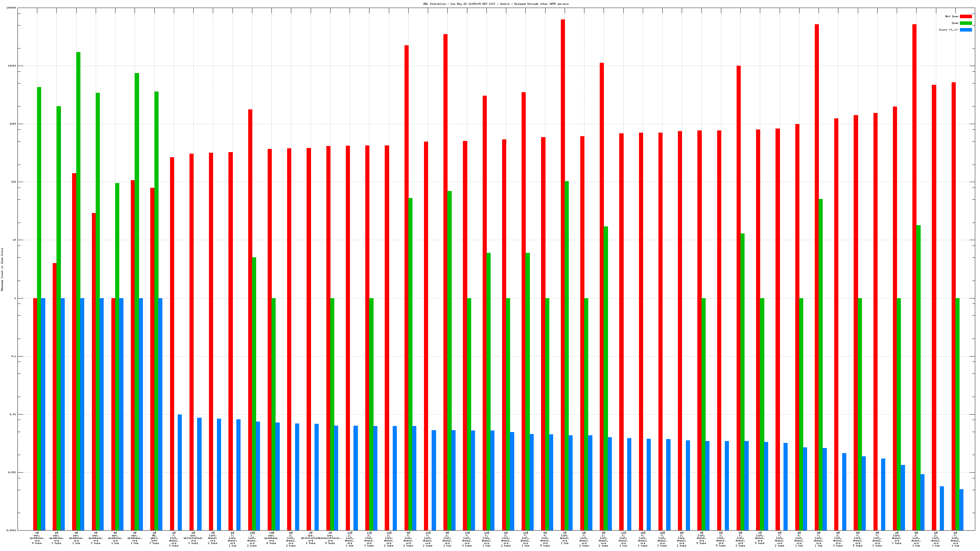
Task: Click the 'Not Spam' legend label
Action: click(952, 16)
